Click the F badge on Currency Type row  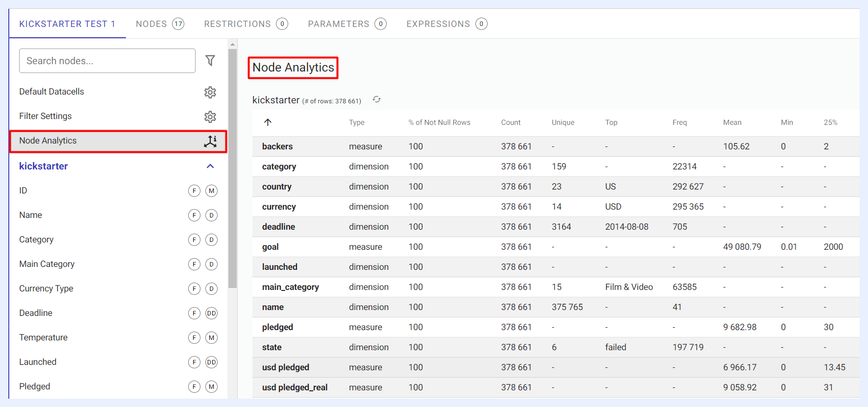[x=195, y=288]
